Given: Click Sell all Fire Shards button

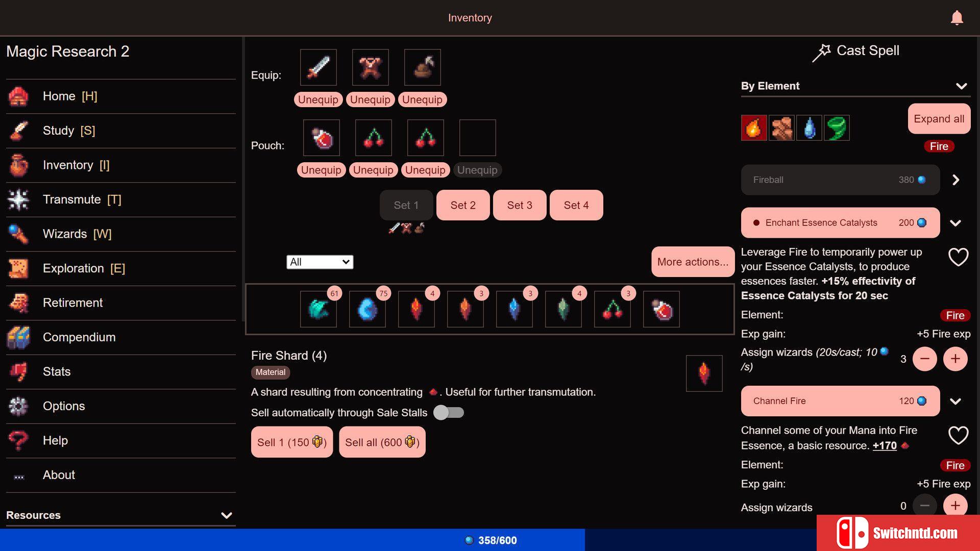Looking at the screenshot, I should click(x=381, y=442).
